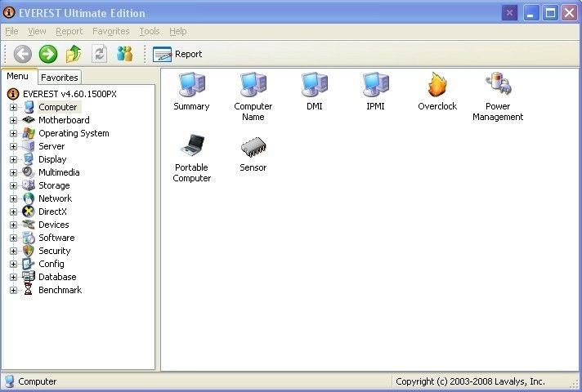Open the Sensor chip icon

click(253, 148)
